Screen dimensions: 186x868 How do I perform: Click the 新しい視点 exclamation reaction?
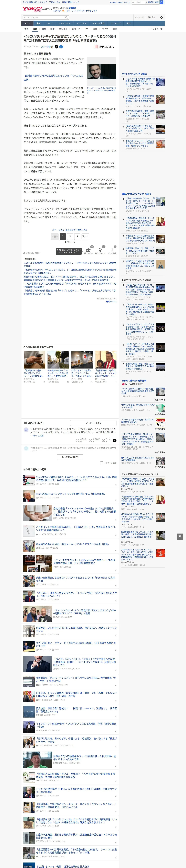point(112,250)
